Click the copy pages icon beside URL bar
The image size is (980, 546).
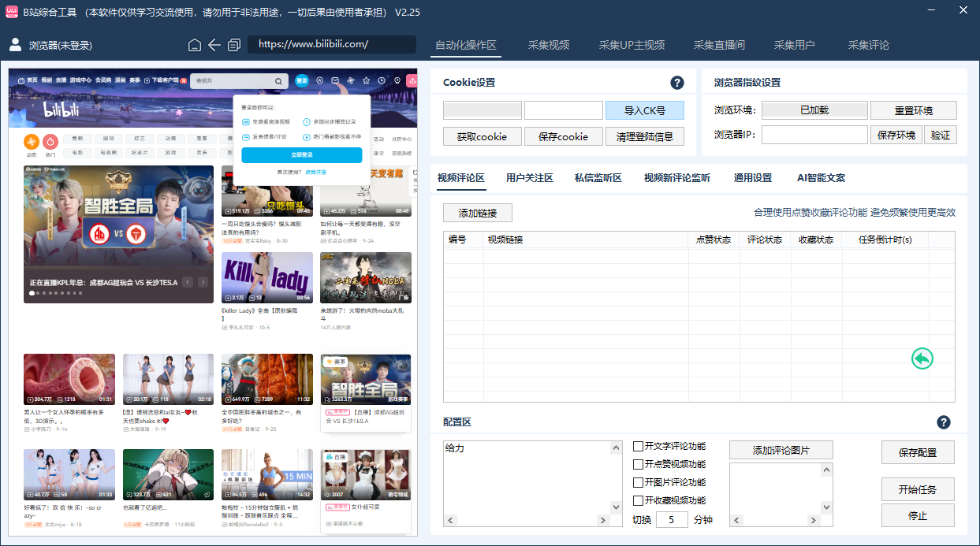(234, 45)
